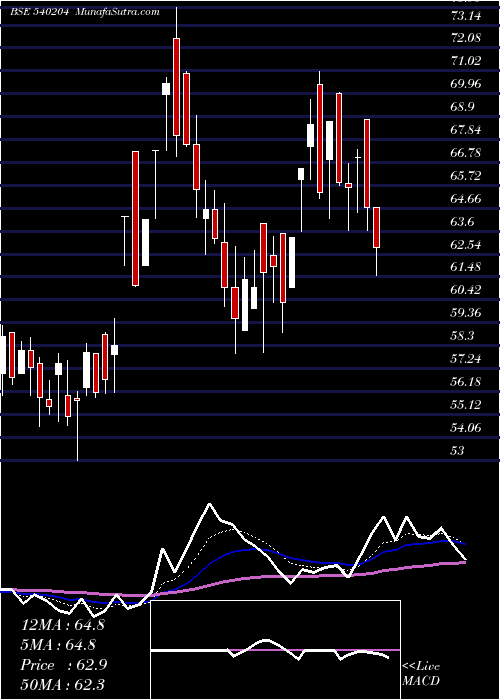Click the 5MA : 64.8 reading
Viewport: 500px width, 700px height.
[60, 645]
